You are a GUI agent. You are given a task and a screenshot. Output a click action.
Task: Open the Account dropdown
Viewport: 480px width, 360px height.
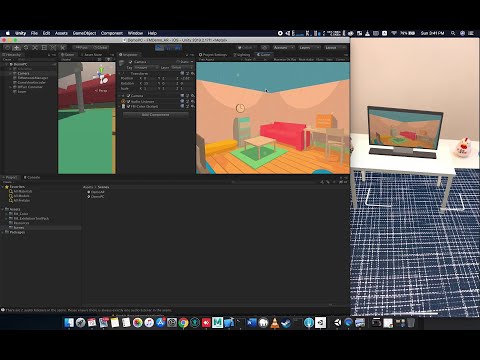coord(283,48)
